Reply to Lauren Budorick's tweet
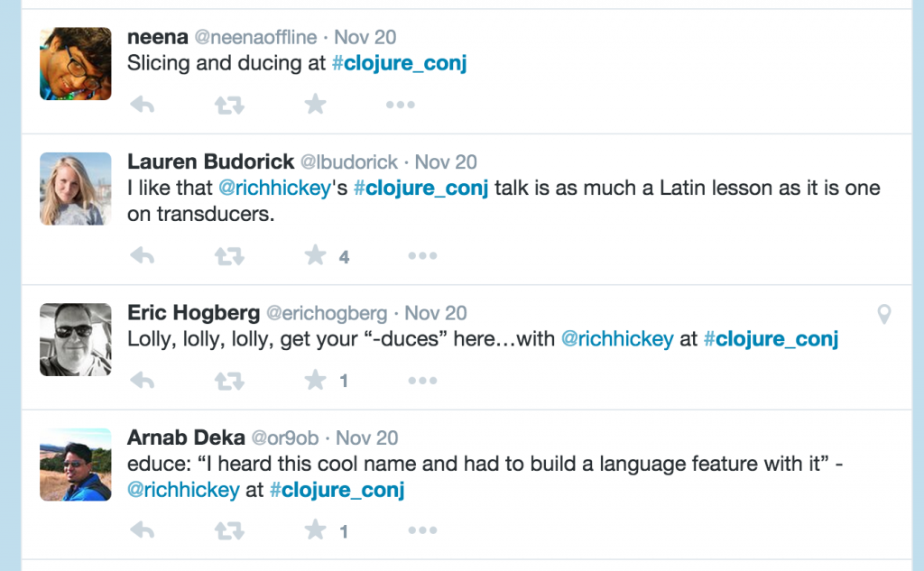Viewport: 924px width, 571px height. pyautogui.click(x=142, y=256)
